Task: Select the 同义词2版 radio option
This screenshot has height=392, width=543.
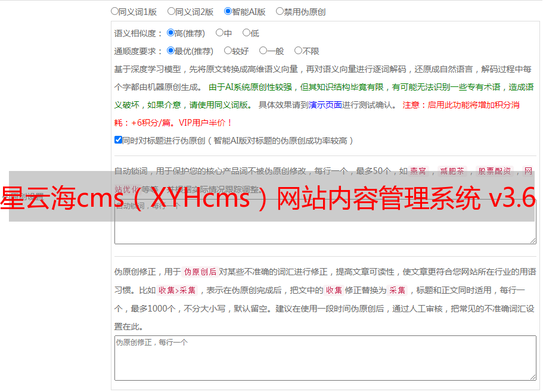Action: point(171,11)
